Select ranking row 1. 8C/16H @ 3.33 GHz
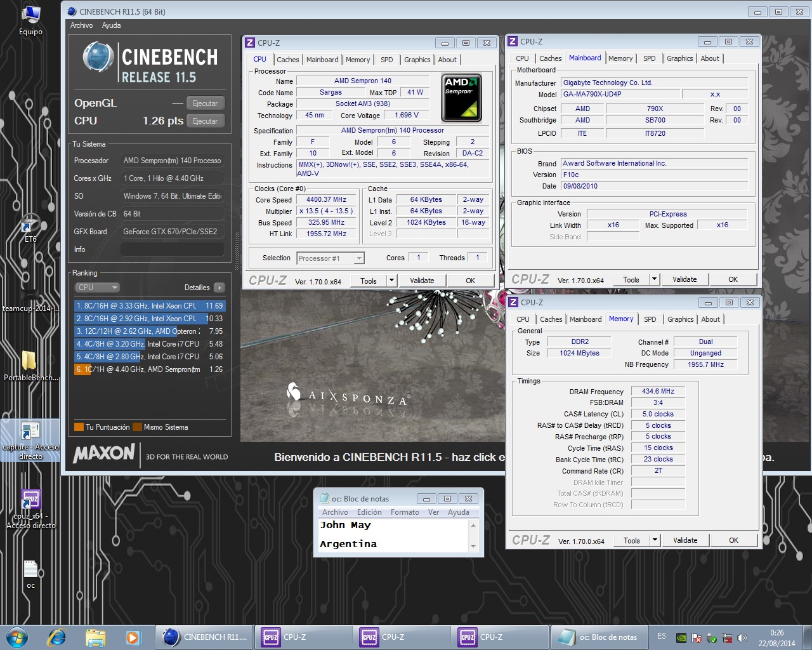The image size is (812, 650). [x=150, y=306]
